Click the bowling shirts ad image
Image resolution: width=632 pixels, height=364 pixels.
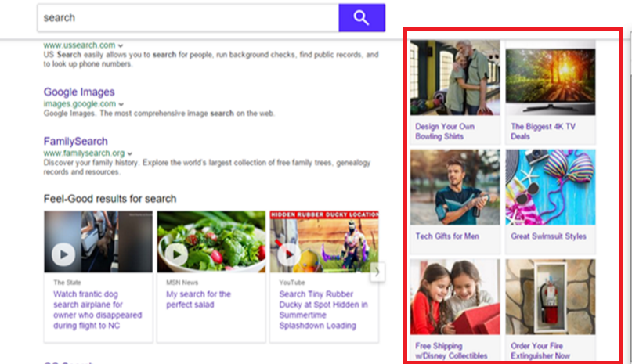[455, 77]
